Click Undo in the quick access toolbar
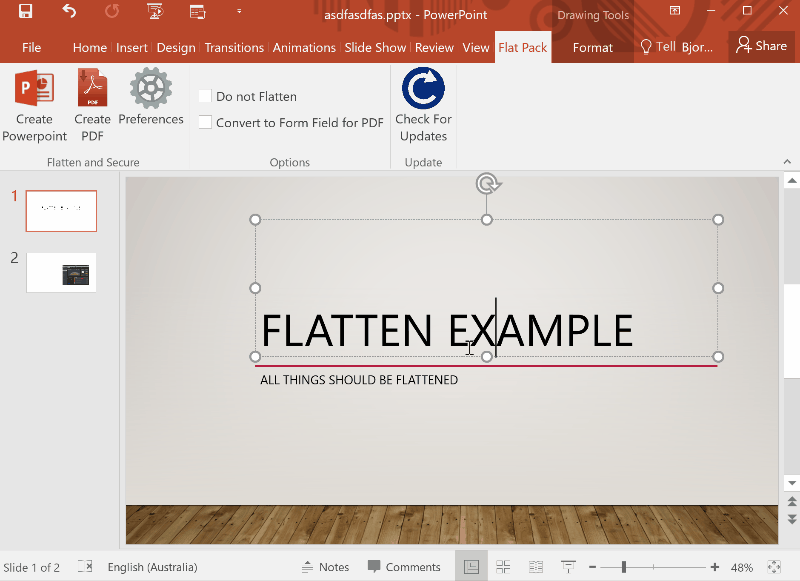 point(67,13)
